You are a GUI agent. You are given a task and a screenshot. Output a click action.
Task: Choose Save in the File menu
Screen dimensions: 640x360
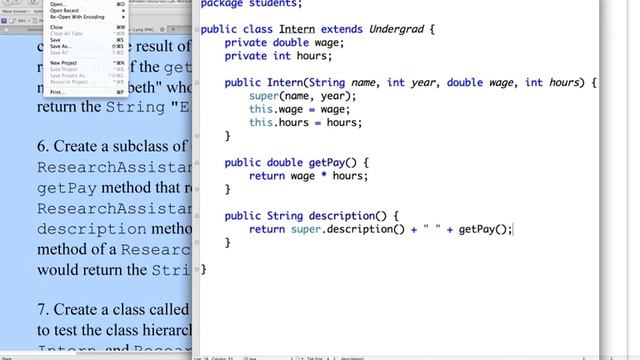coord(86,40)
